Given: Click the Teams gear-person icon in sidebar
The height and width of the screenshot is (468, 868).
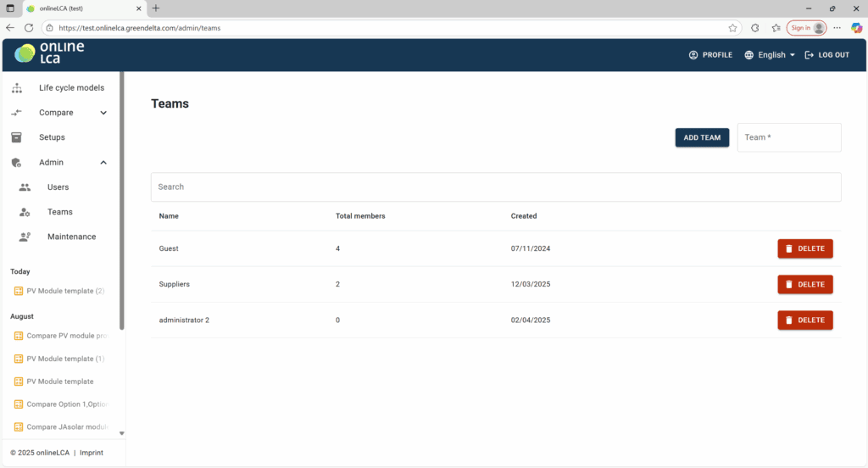Looking at the screenshot, I should click(x=25, y=212).
